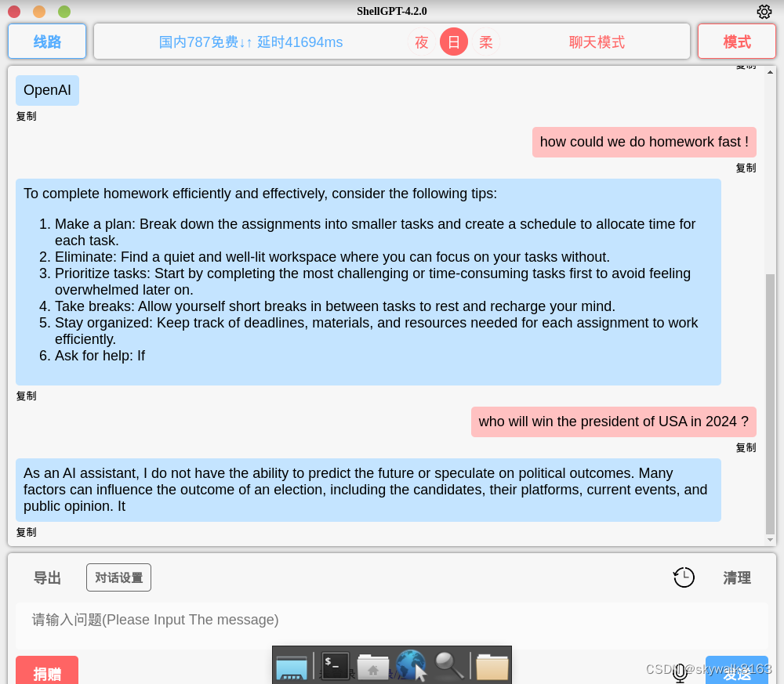Viewport: 784px width, 684px height.
Task: Choose the soft theme 柔 button
Action: point(485,42)
